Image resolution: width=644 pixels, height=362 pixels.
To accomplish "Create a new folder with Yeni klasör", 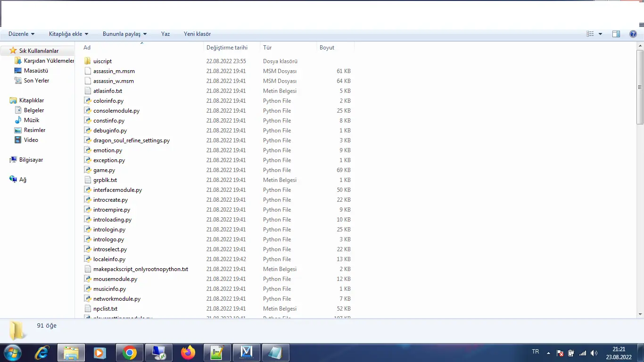I will [197, 33].
